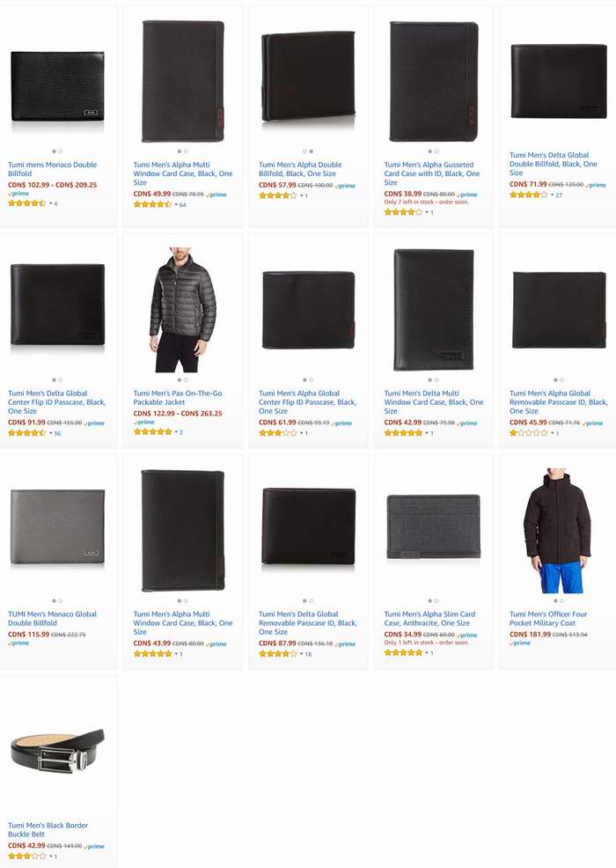616x868 pixels.
Task: Click the Tumi Men's Black Border Buckle Belt image
Action: [x=57, y=751]
